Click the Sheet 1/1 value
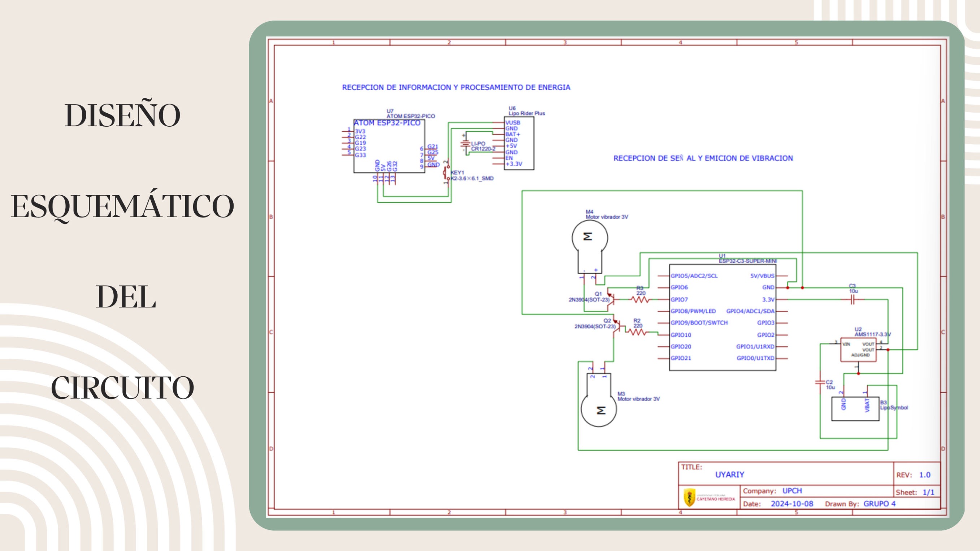Viewport: 980px width, 551px height. point(928,493)
